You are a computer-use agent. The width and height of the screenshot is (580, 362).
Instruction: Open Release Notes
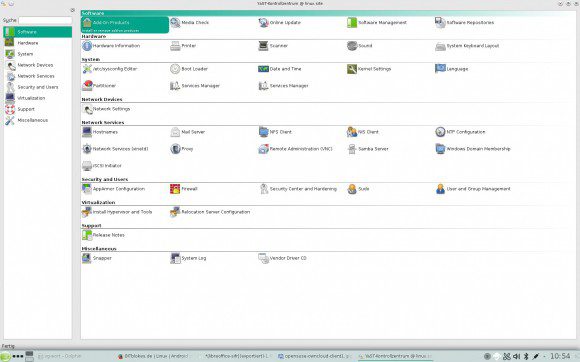point(103,235)
